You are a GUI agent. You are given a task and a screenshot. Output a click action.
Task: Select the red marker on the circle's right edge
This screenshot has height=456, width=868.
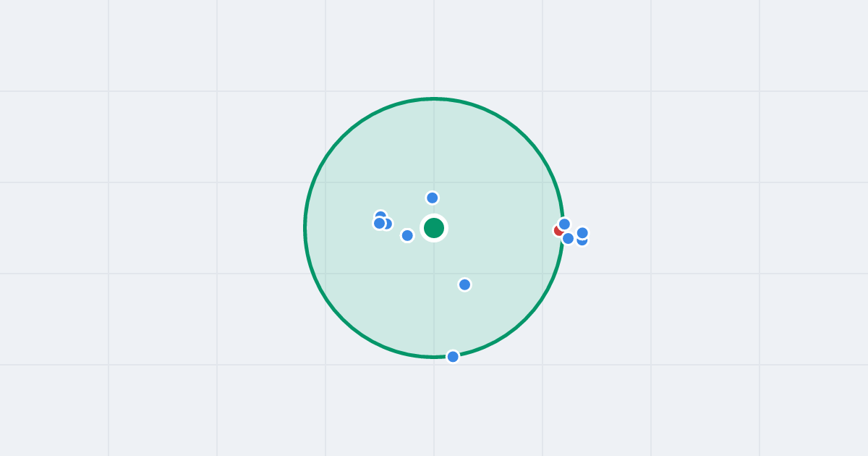tap(558, 230)
